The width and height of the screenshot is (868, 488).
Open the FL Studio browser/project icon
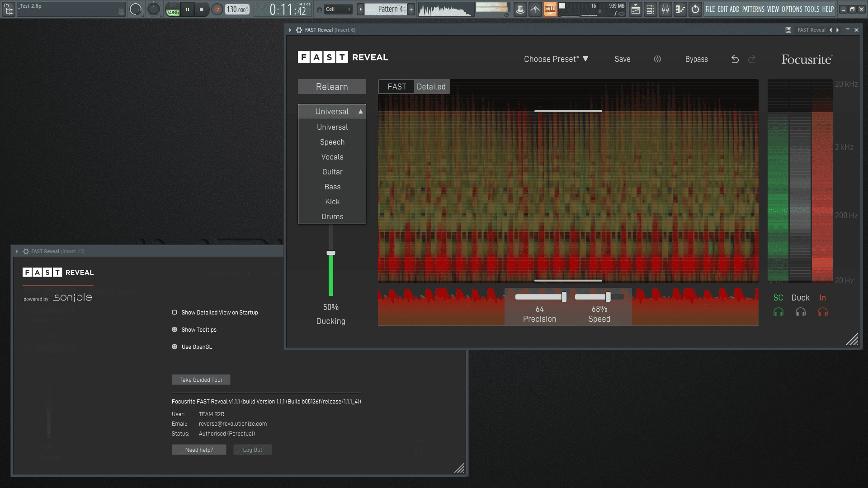pos(8,9)
